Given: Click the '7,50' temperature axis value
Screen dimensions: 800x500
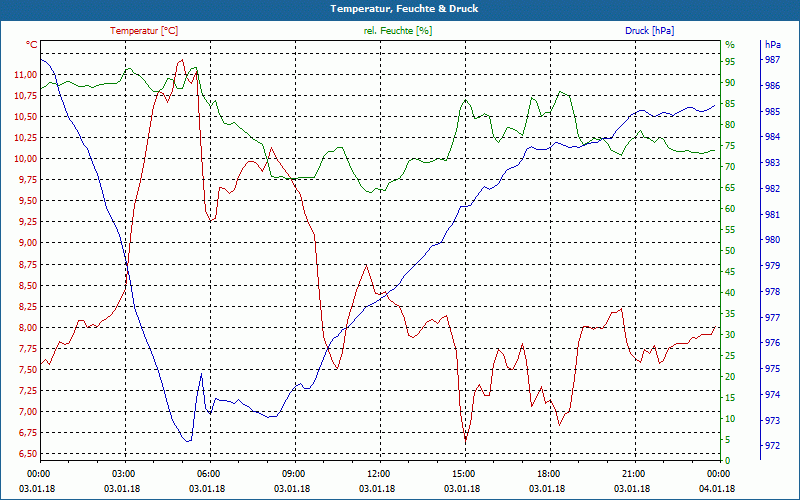Looking at the screenshot, I should point(27,370).
